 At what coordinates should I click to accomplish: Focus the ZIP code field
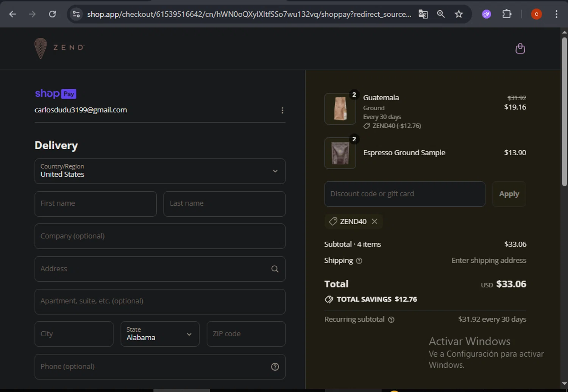coord(246,334)
